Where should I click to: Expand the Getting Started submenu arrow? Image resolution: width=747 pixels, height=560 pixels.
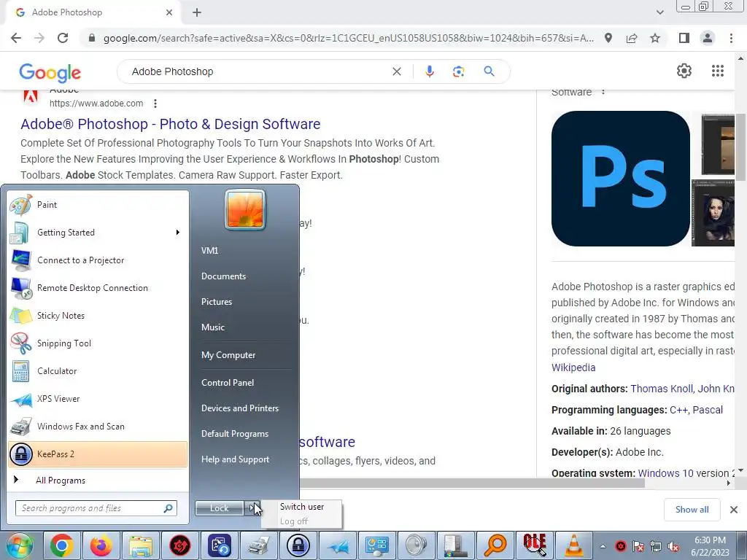point(178,233)
